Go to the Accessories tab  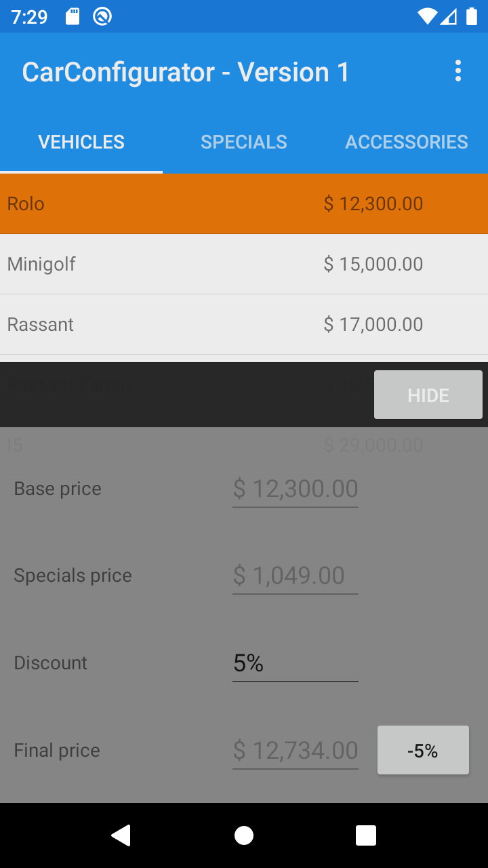407,142
